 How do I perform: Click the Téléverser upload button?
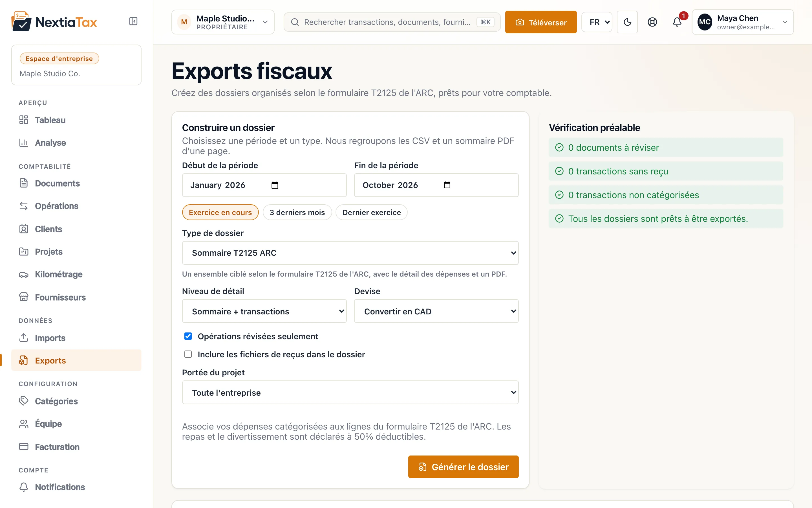coord(540,22)
